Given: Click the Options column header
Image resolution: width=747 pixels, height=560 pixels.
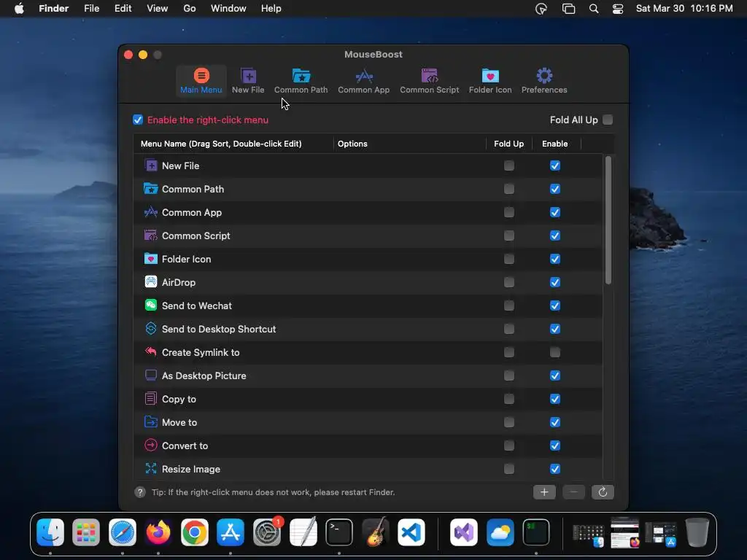Looking at the screenshot, I should coord(409,144).
